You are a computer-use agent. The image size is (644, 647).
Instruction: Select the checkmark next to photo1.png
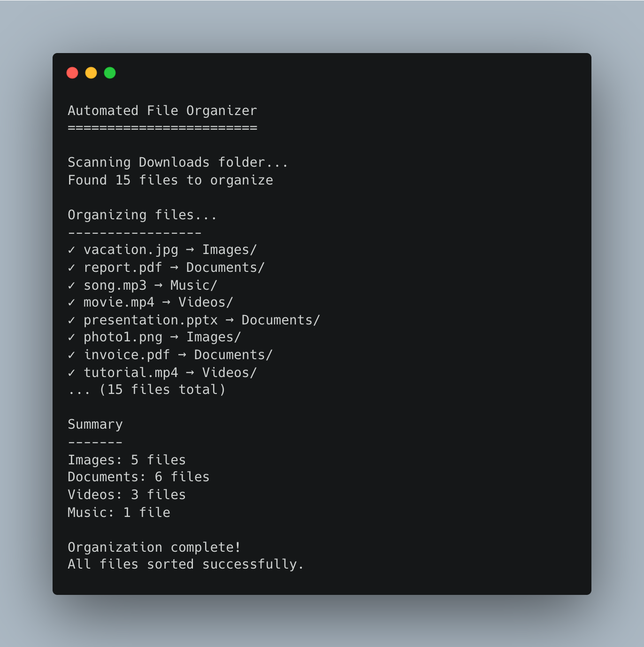pyautogui.click(x=71, y=337)
